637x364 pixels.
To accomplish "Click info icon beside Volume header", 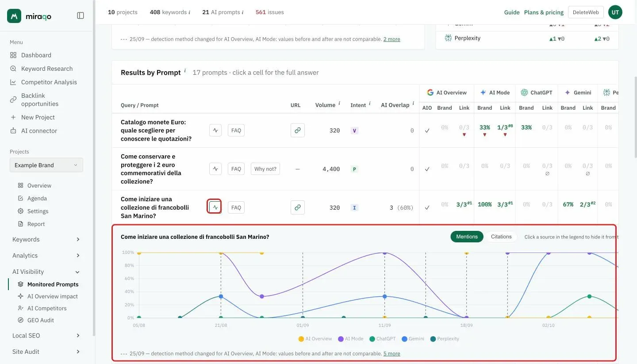I will click(x=339, y=103).
